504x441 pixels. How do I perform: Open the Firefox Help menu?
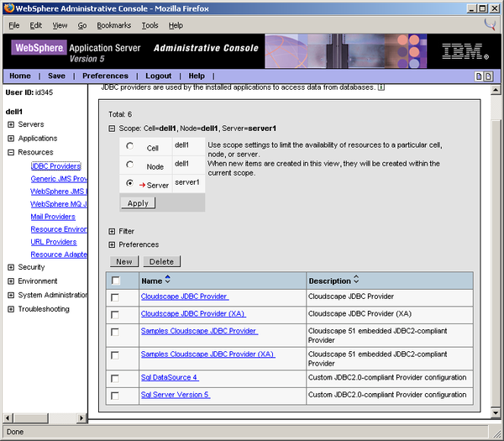pos(176,25)
